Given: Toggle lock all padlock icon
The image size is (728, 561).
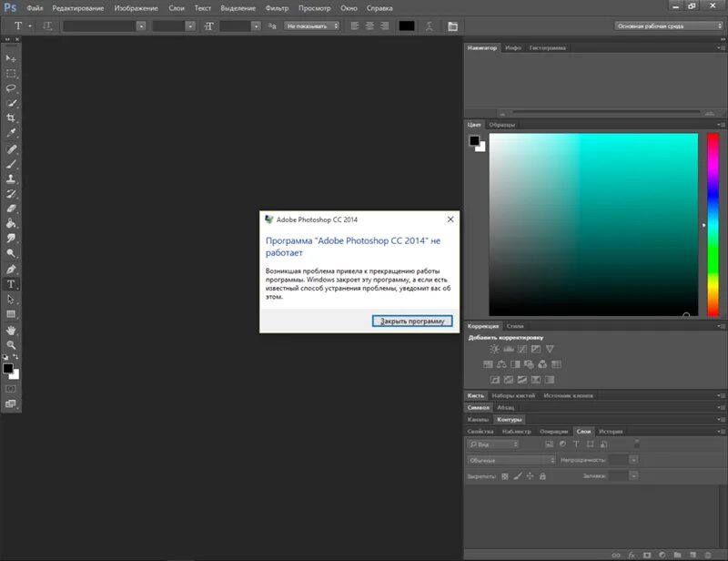Looking at the screenshot, I should [542, 476].
